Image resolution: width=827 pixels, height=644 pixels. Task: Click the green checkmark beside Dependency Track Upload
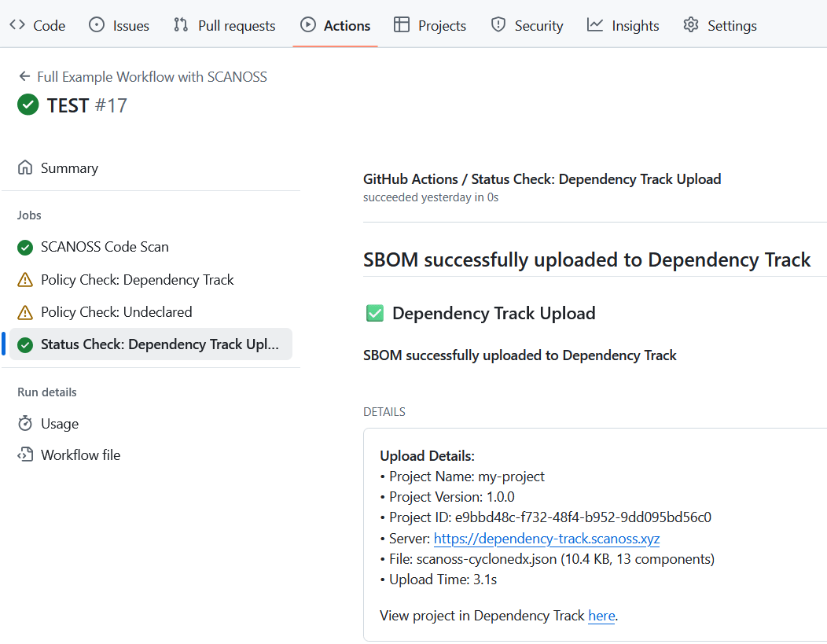coord(375,313)
